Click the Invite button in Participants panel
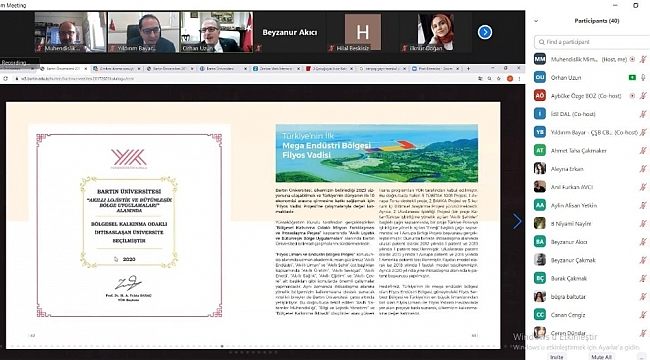 [556, 357]
